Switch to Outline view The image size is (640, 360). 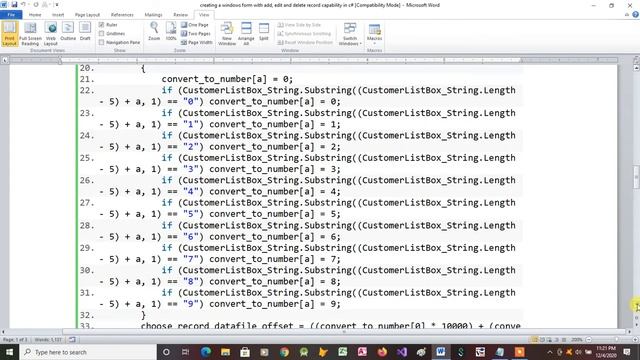pos(68,32)
